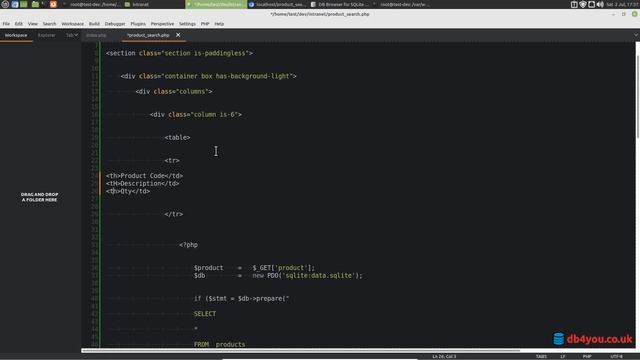Switch to DB Browser for SQLite window
This screenshot has width=640, height=360.
click(x=340, y=4)
